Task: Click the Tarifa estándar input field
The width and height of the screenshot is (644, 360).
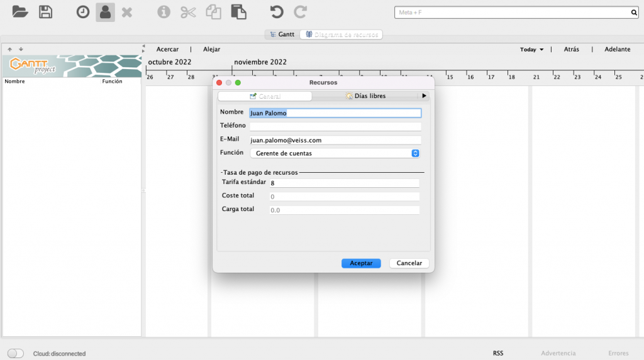Action: [343, 183]
